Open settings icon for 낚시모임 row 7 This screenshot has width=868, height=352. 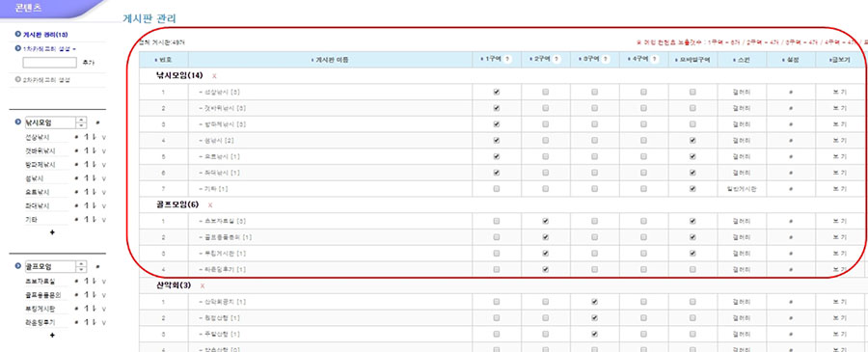(x=791, y=189)
